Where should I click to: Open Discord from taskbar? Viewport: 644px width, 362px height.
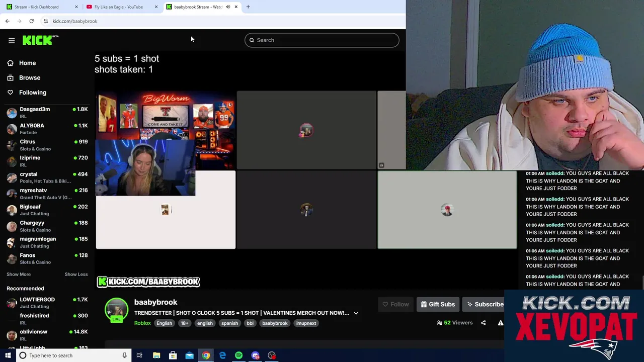(x=255, y=355)
